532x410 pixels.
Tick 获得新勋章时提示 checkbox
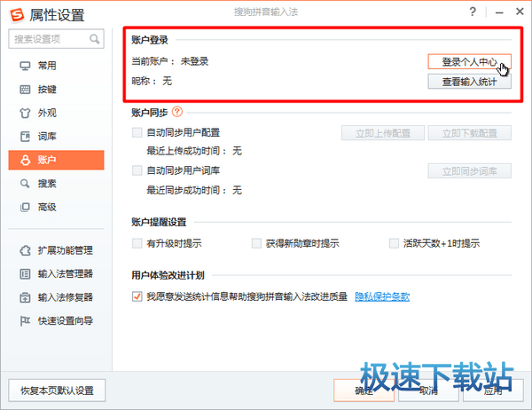click(256, 243)
